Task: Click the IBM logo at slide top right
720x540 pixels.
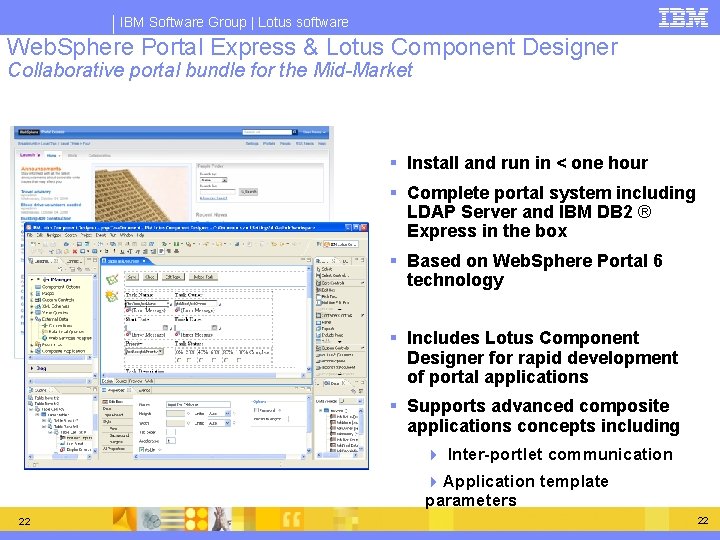Action: 683,17
